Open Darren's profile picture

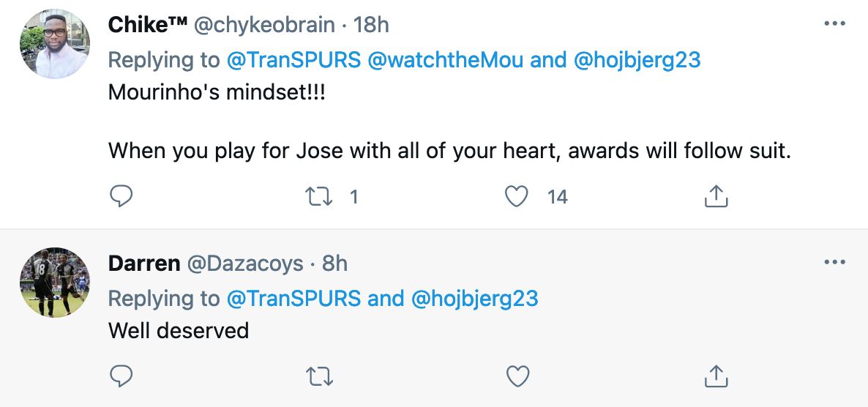point(55,283)
